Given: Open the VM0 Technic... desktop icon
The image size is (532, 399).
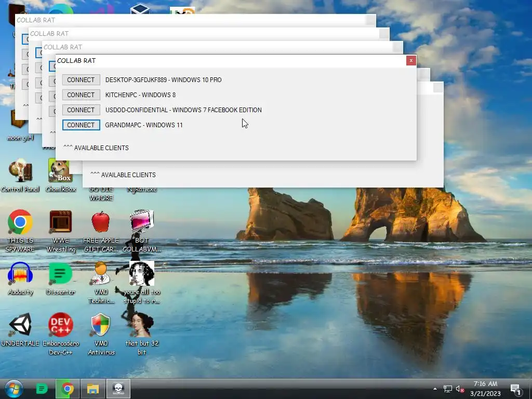Looking at the screenshot, I should pos(101,283).
